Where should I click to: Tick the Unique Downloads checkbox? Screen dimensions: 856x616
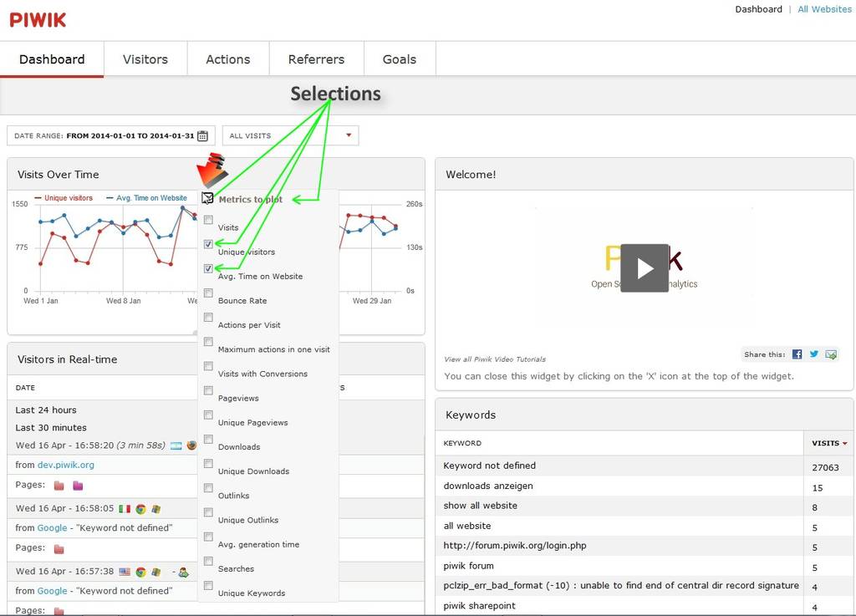click(x=208, y=463)
